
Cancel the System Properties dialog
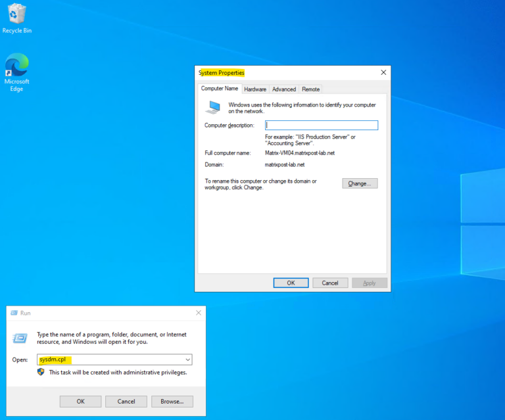330,283
